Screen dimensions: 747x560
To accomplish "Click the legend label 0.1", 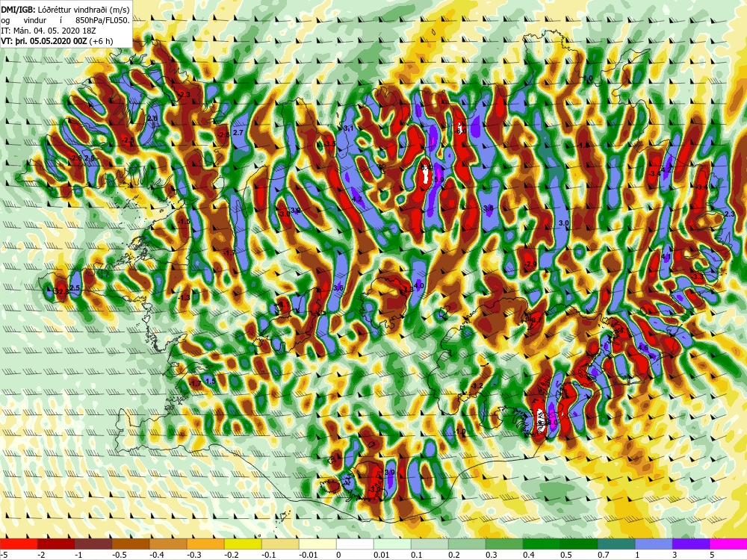I will click(x=417, y=555).
